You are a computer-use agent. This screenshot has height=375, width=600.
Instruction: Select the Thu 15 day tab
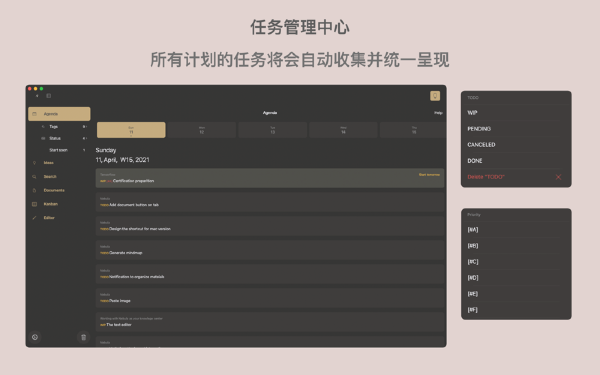(x=413, y=130)
